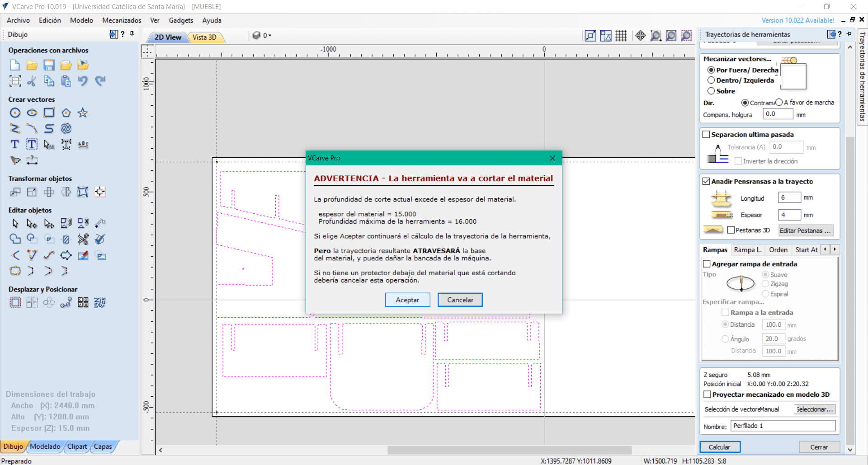Open the Rampa L. tab
This screenshot has width=868, height=465.
point(748,250)
